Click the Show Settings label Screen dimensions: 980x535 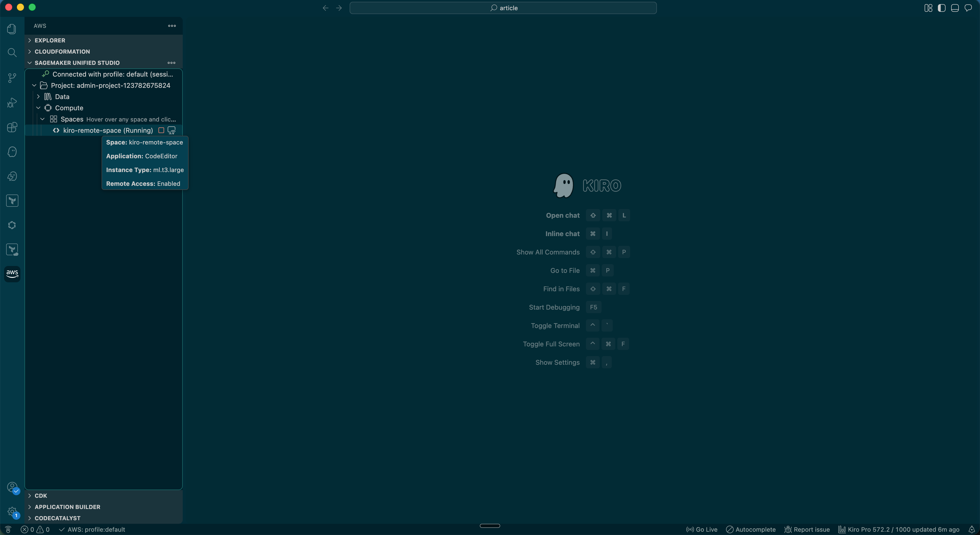557,362
